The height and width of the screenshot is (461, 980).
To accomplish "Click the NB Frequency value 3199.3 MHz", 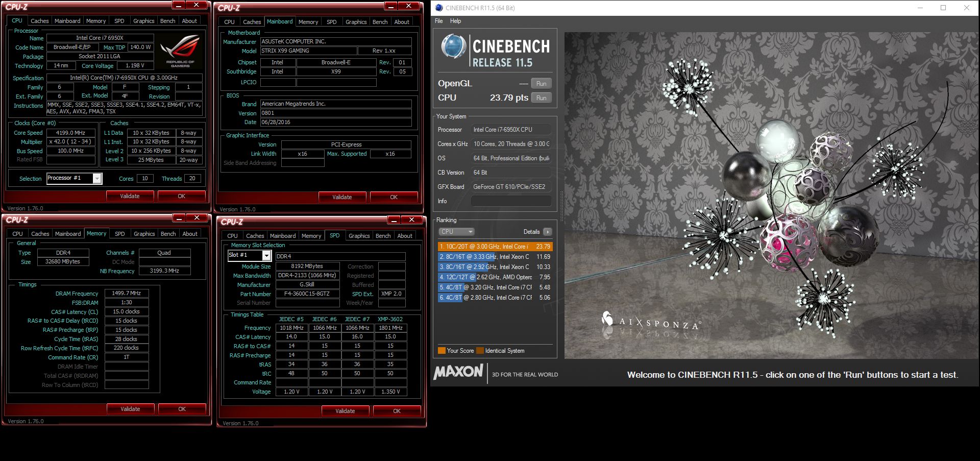I will point(164,271).
